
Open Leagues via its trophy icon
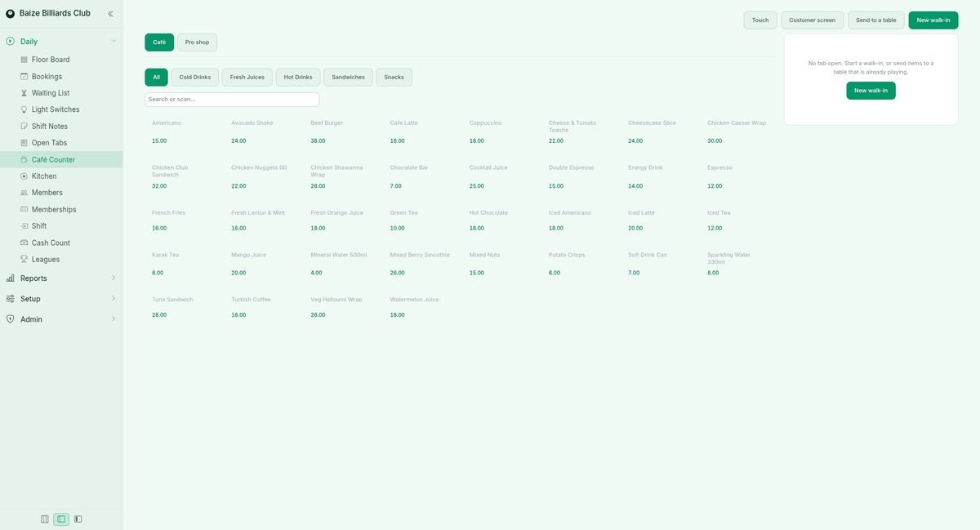point(24,260)
